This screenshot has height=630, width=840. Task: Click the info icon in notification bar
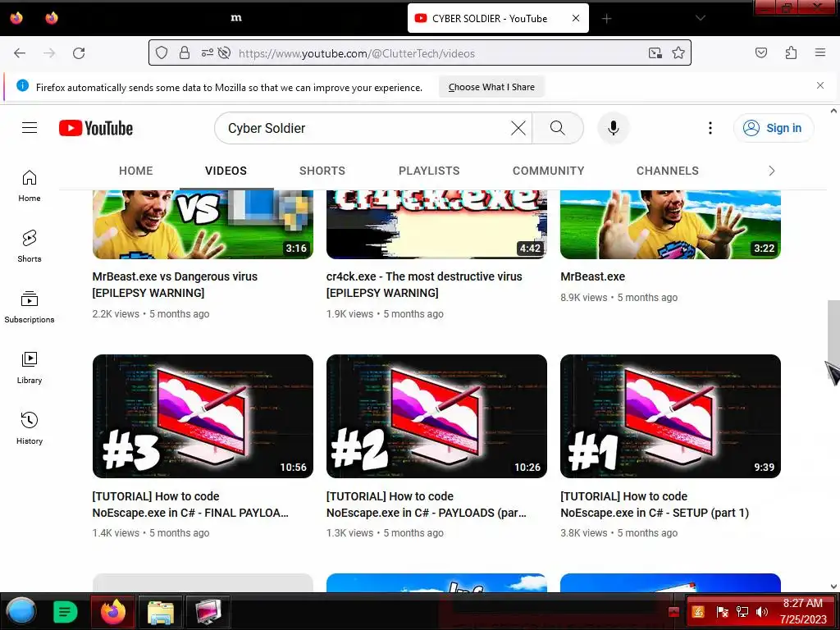coord(22,85)
